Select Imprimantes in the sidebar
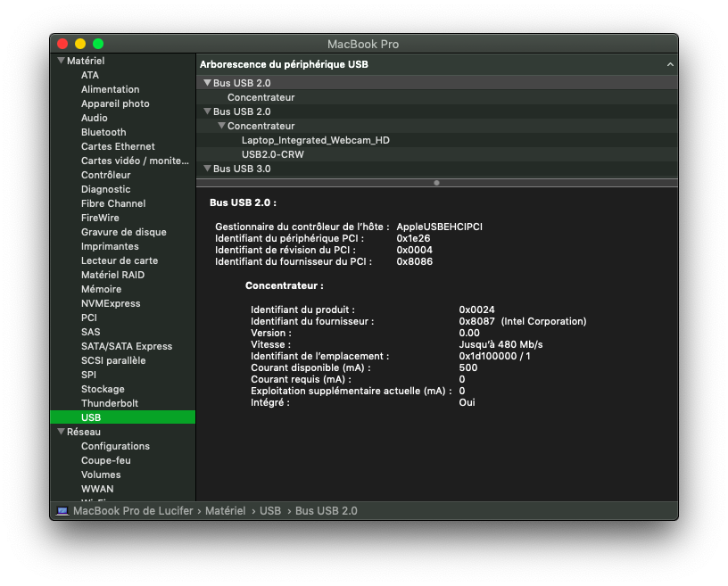The image size is (728, 586). click(110, 246)
